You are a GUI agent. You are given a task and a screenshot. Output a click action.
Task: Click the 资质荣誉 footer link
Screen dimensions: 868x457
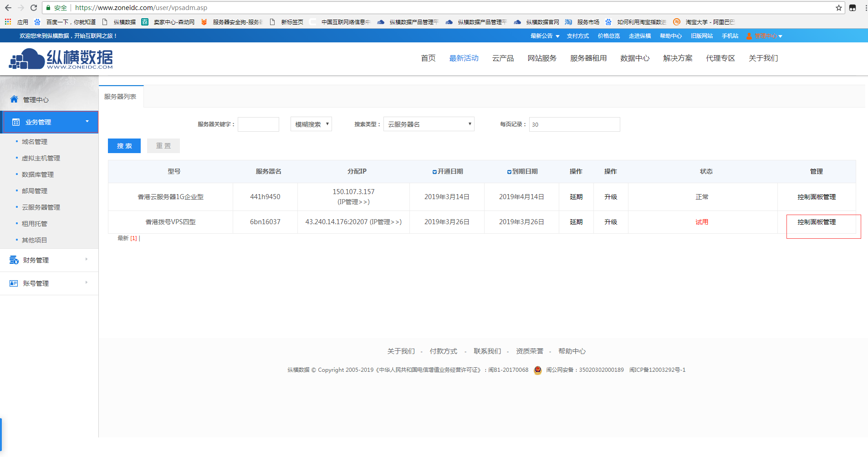(x=530, y=351)
